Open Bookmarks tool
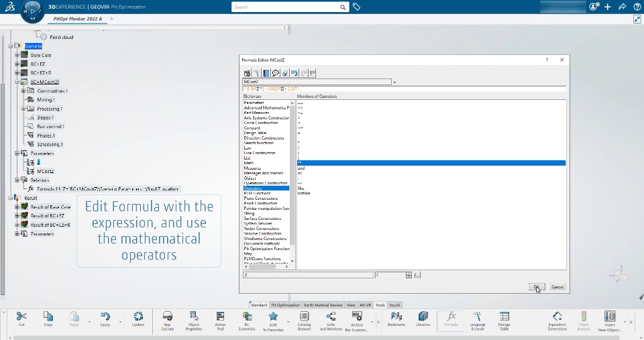 coord(396,319)
